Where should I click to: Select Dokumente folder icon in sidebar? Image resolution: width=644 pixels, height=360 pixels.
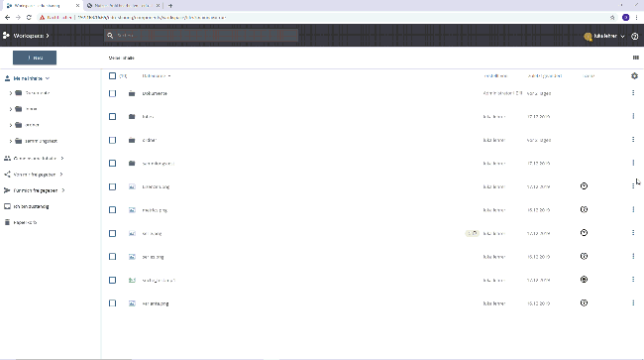19,93
